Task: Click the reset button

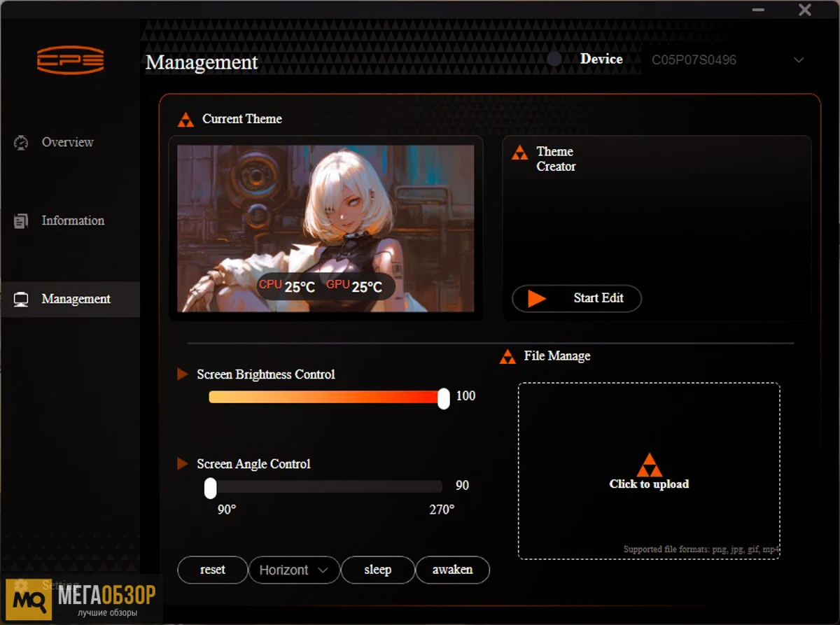Action: (213, 570)
